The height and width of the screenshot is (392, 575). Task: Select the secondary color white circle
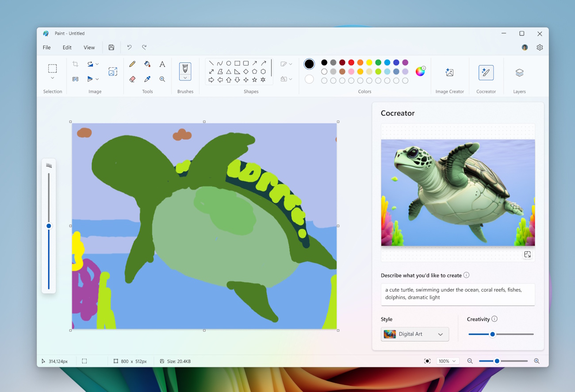(x=309, y=79)
